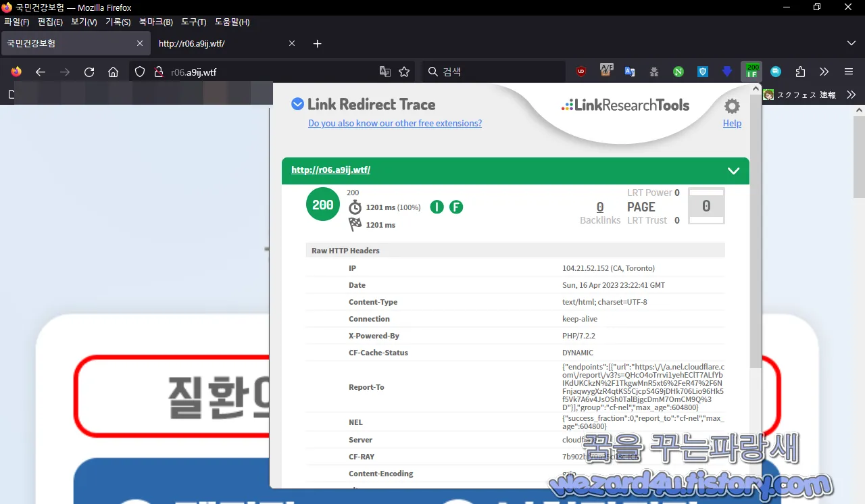Click the Help link
865x504 pixels.
point(732,124)
